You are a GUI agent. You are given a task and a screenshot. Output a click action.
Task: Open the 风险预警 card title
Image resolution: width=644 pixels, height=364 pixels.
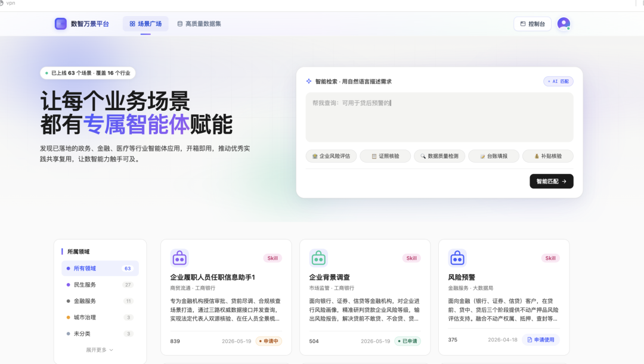click(461, 278)
